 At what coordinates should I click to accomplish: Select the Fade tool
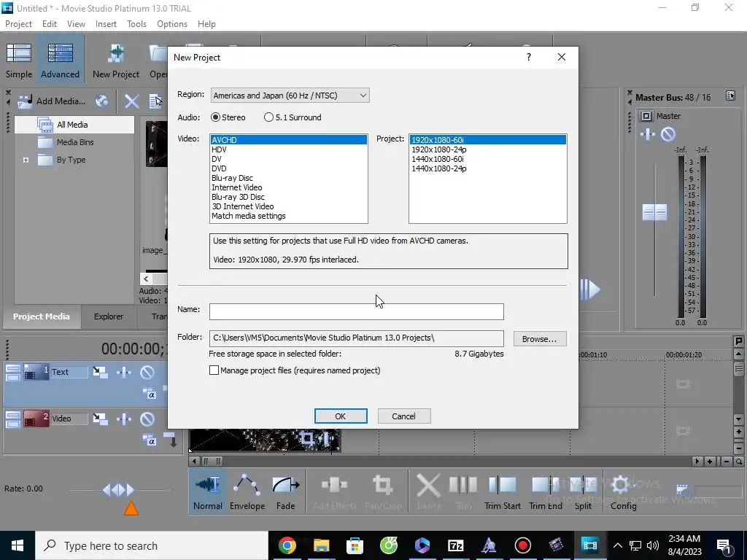pyautogui.click(x=286, y=492)
